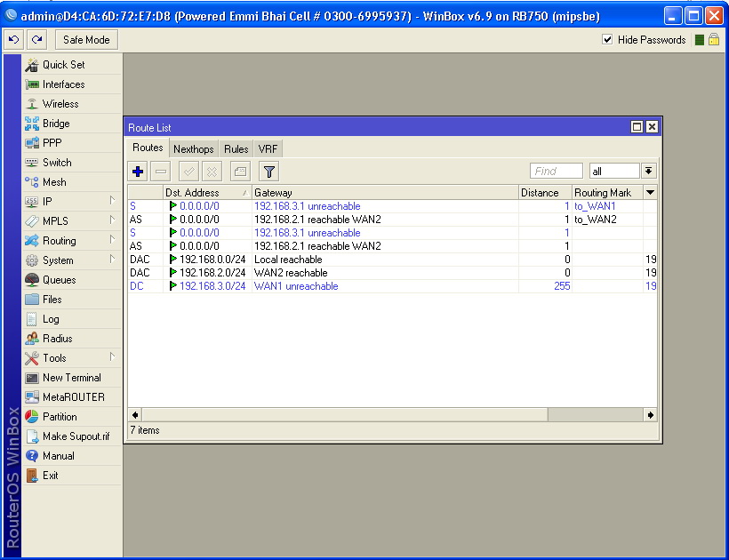Select the to_WAN2 route row
Image resolution: width=729 pixels, height=560 pixels.
click(392, 220)
